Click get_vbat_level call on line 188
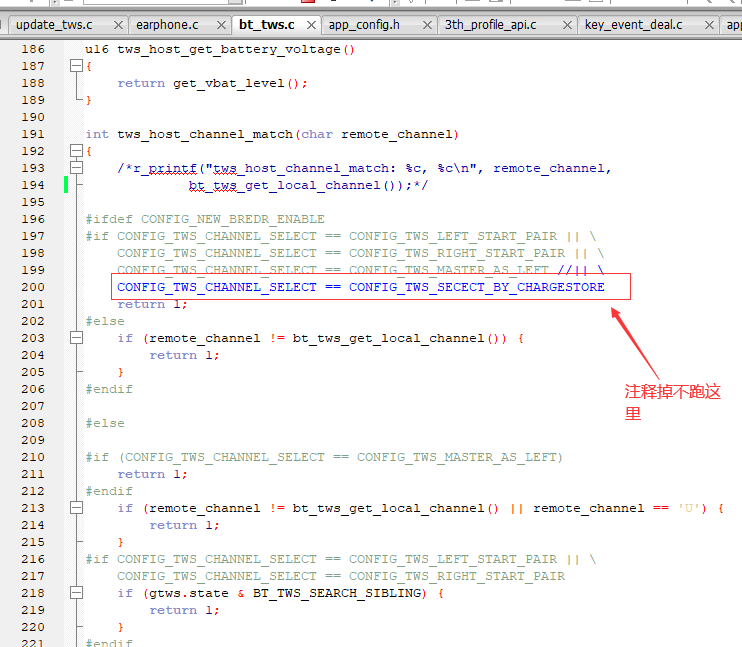Screen dimensions: 742x647 coord(229,83)
